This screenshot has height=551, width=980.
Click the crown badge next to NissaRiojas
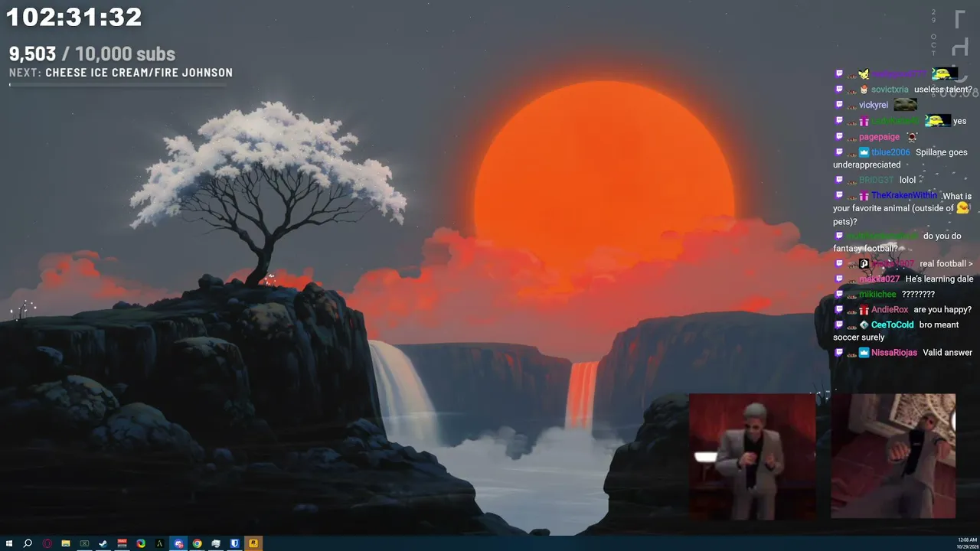click(x=864, y=353)
